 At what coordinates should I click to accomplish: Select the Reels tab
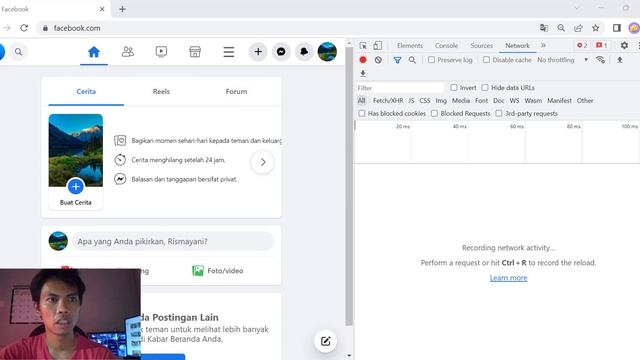[161, 91]
